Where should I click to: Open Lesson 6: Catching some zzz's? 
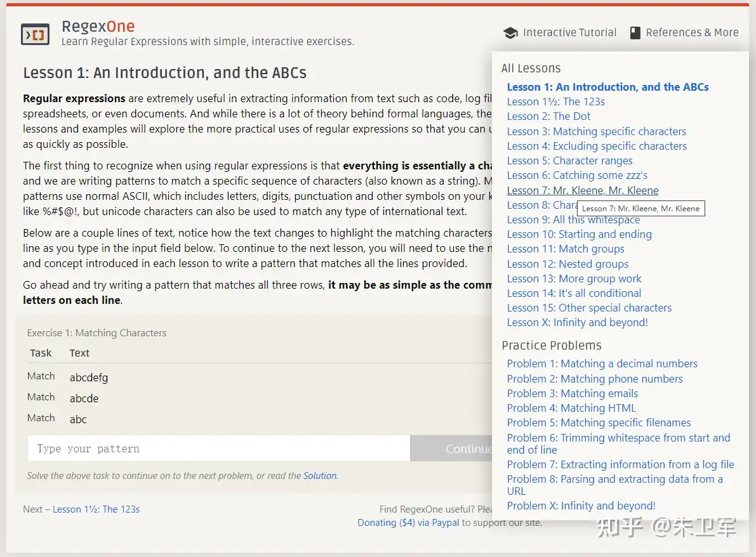pos(577,175)
